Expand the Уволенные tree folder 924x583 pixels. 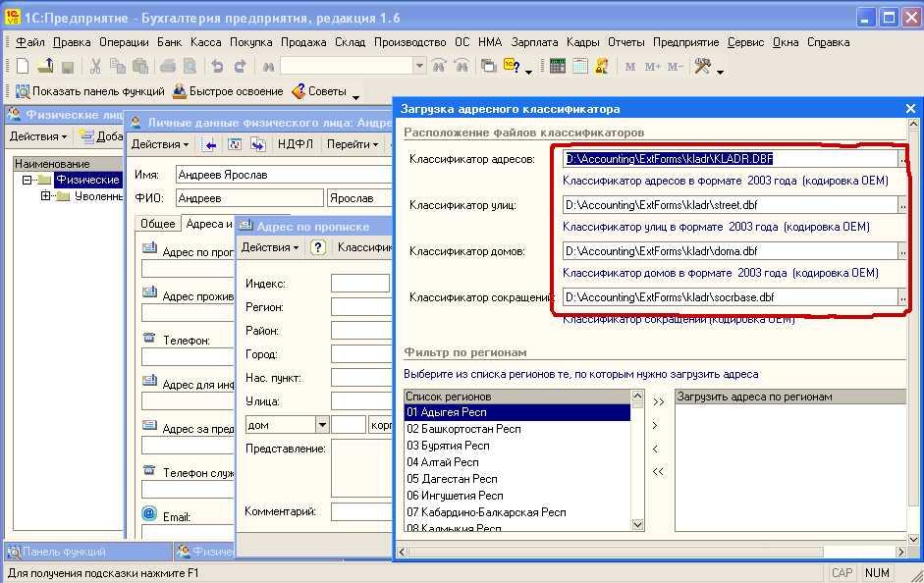point(46,196)
